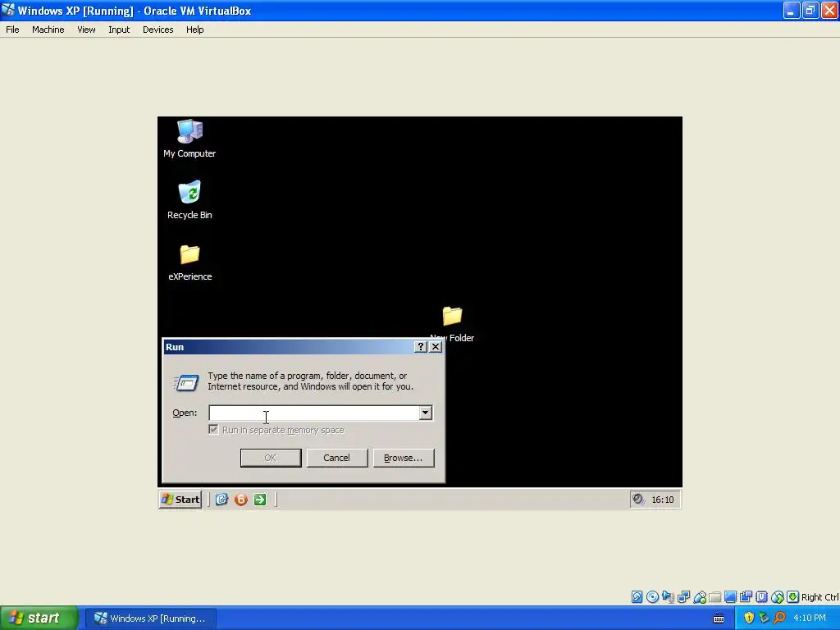Click Cancel in the Run dialog
This screenshot has height=630, width=840.
click(x=337, y=458)
